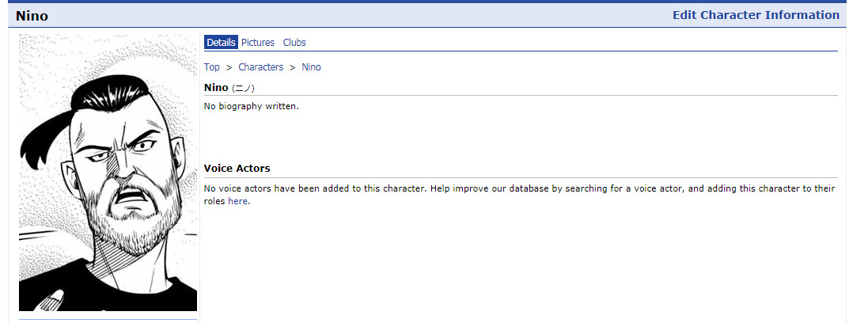This screenshot has width=868, height=323.
Task: Click the Nino breadcrumb link
Action: coord(311,67)
